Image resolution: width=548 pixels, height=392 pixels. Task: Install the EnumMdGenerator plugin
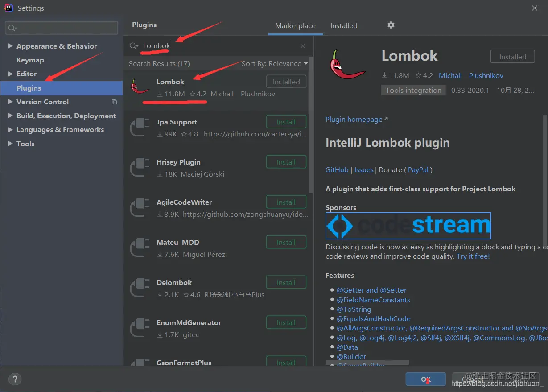(x=286, y=322)
